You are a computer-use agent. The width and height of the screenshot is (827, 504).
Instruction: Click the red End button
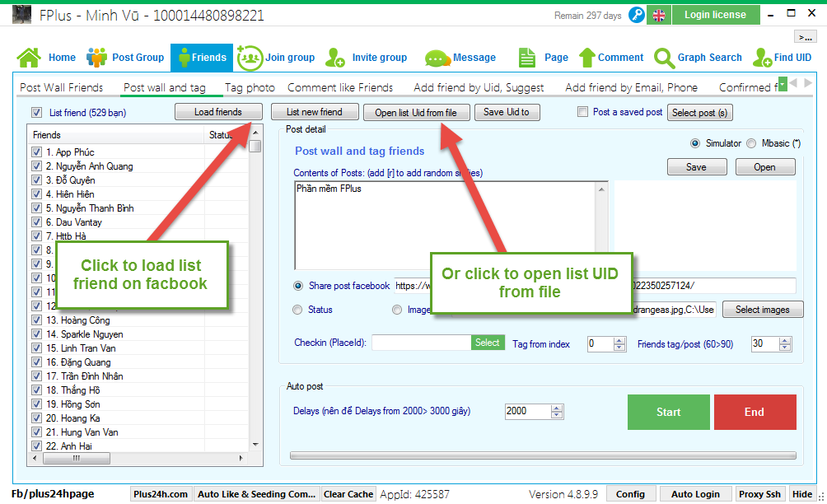click(755, 412)
